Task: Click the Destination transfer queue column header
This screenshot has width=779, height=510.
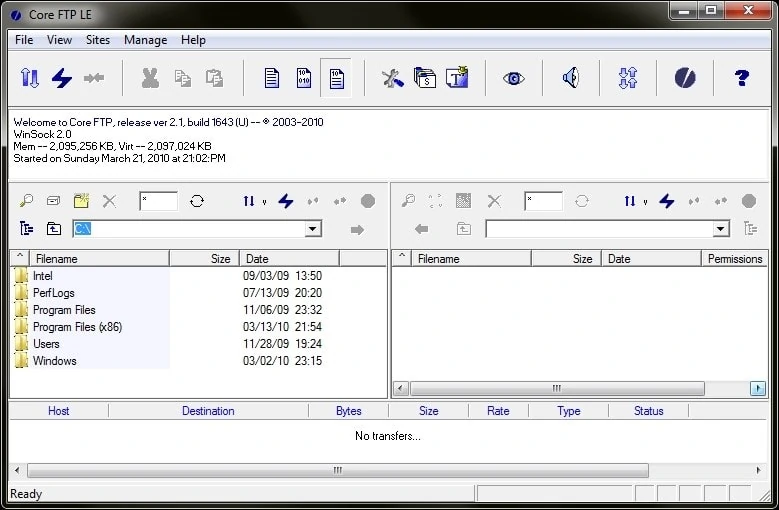Action: (x=208, y=411)
